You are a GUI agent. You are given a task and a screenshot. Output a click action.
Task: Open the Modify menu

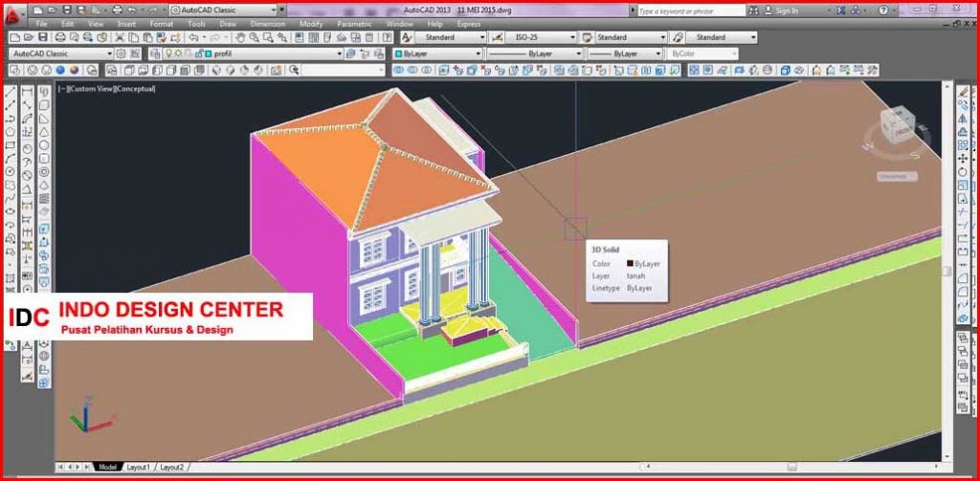coord(311,24)
